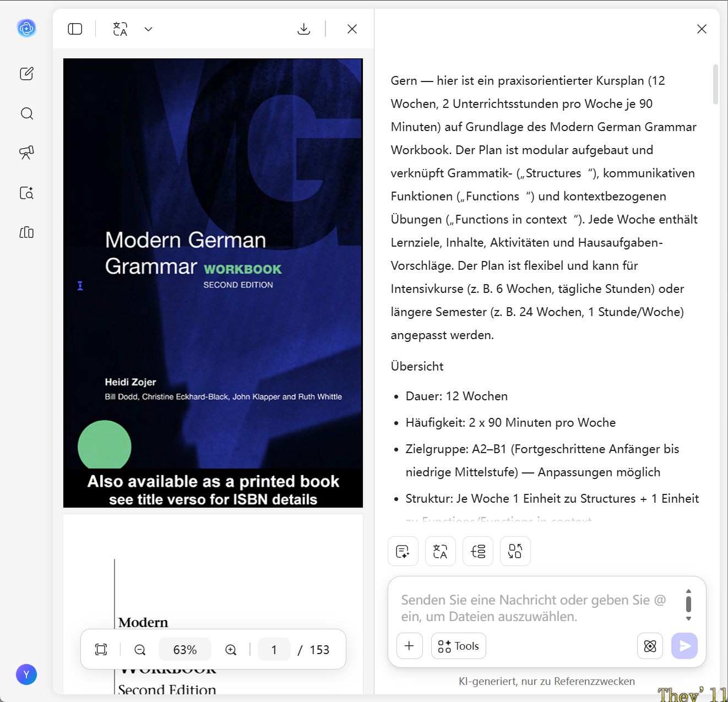Click the fit-to-page icon in the zoom bar
The image size is (728, 702).
pos(101,650)
